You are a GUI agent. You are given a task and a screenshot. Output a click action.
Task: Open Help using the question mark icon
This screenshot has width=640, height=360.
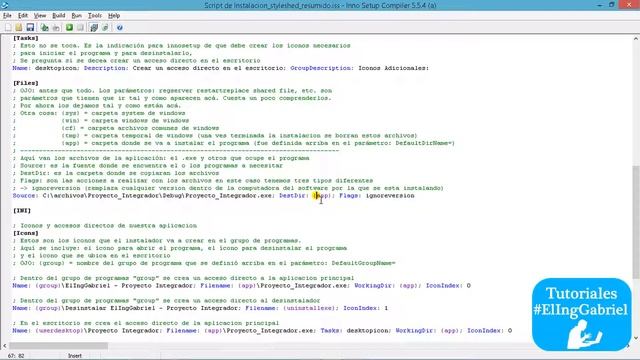(x=120, y=27)
